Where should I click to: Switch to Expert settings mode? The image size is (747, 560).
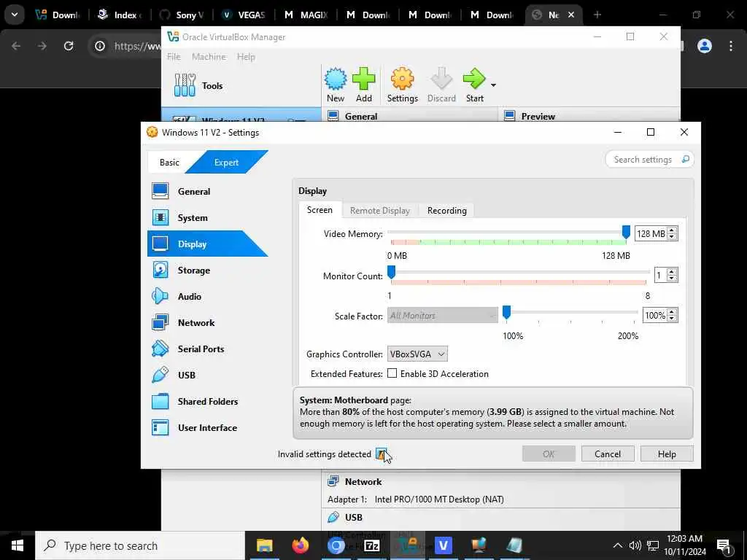point(226,163)
